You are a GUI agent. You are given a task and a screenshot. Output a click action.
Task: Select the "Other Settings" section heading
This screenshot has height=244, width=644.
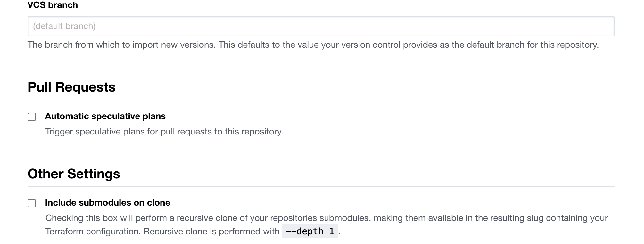pyautogui.click(x=74, y=174)
